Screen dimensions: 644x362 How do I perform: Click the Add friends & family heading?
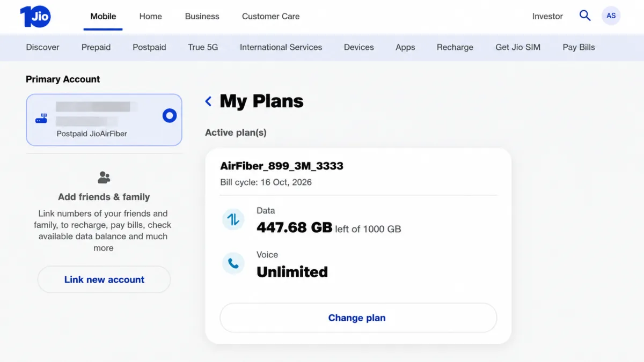pos(104,197)
